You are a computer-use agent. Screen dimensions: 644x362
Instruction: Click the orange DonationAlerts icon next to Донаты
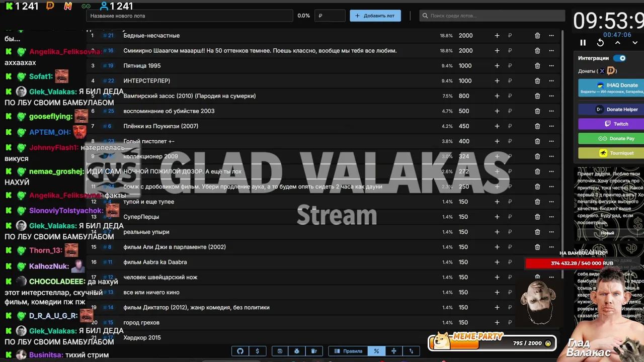[611, 71]
